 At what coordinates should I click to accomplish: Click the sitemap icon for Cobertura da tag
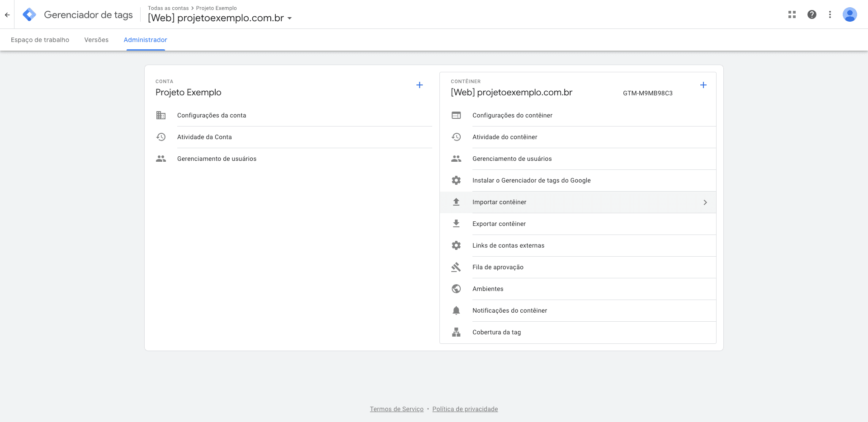tap(456, 332)
